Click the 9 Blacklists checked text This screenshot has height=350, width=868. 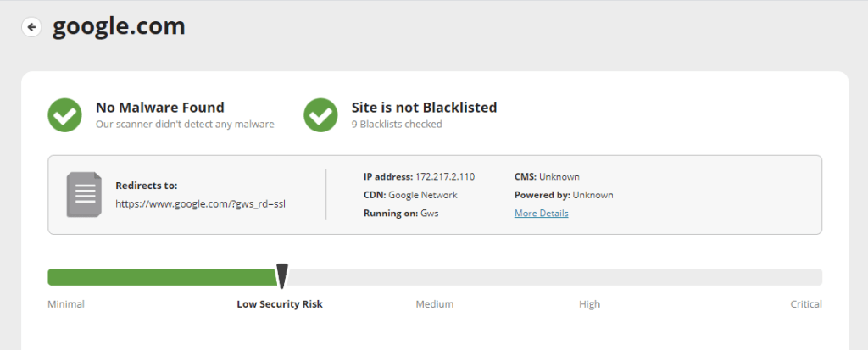(397, 125)
